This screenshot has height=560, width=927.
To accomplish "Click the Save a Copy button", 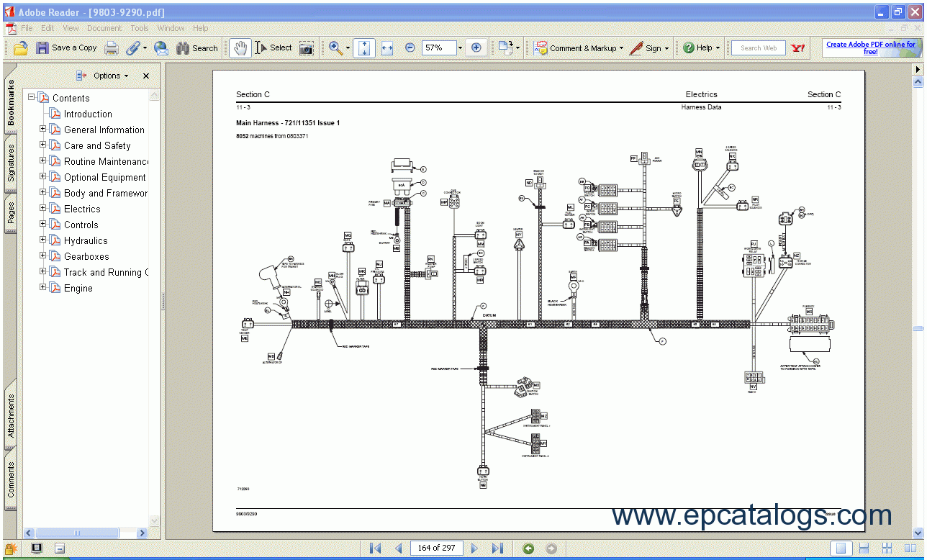I will (x=66, y=48).
